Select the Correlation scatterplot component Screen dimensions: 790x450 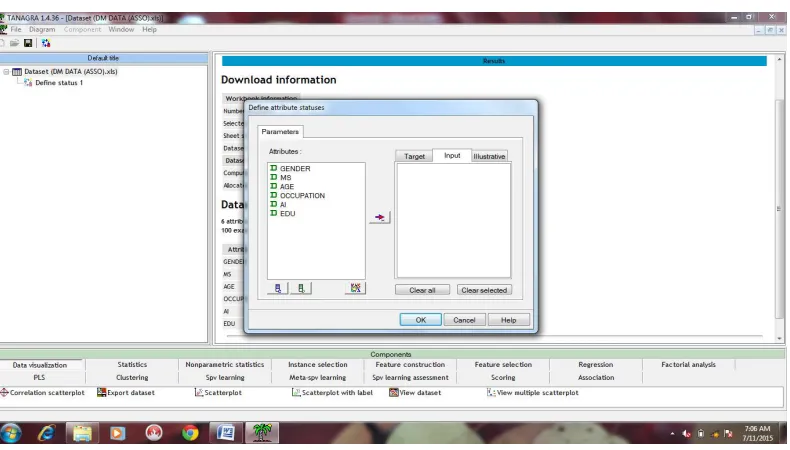tap(42, 393)
